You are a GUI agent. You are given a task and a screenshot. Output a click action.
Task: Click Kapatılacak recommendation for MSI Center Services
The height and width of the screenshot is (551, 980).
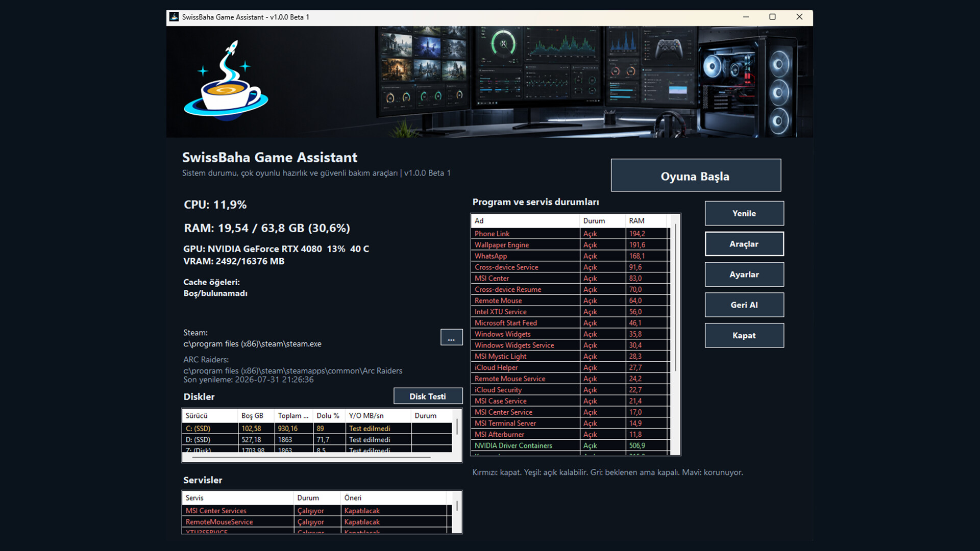tap(362, 511)
